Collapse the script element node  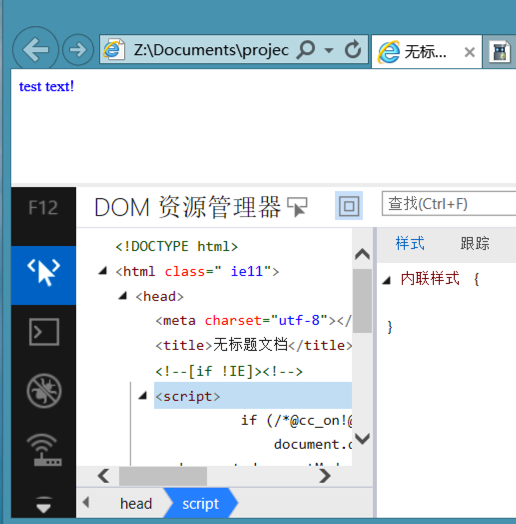[x=143, y=396]
